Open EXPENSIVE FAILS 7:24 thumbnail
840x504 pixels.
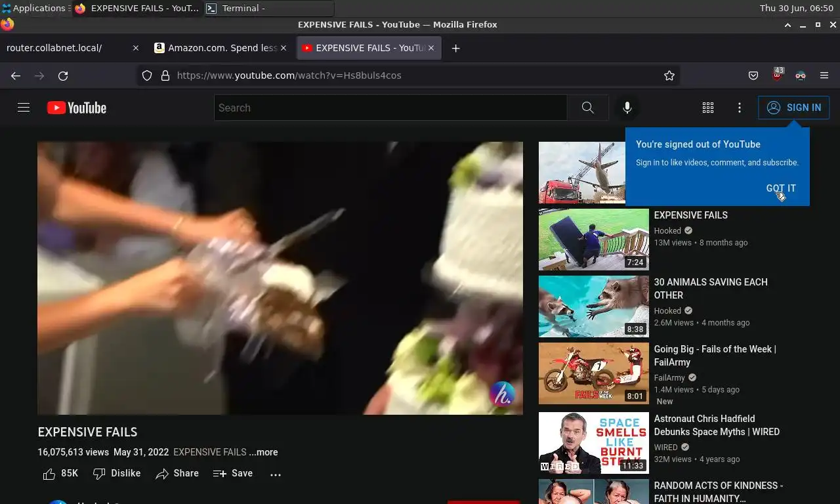(x=594, y=240)
